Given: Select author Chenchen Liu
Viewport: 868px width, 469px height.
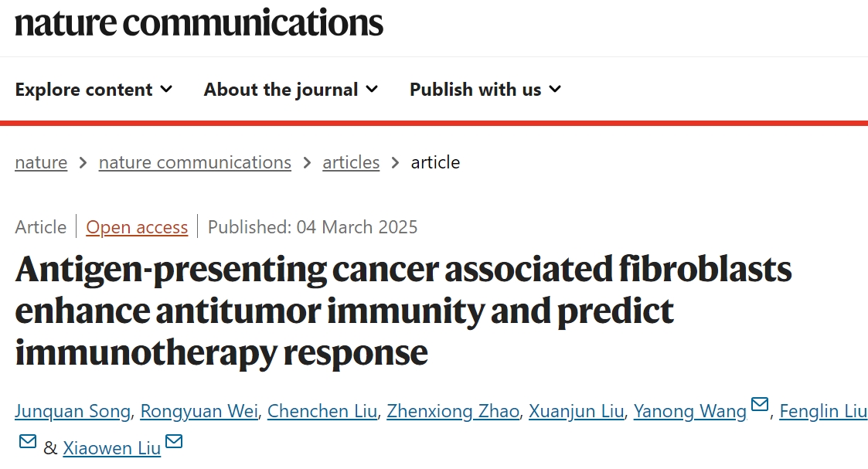Looking at the screenshot, I should point(322,412).
